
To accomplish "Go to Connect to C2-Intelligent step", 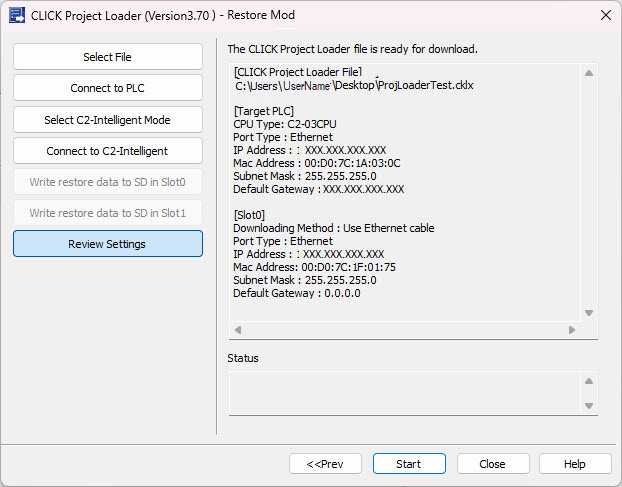I will tap(108, 151).
